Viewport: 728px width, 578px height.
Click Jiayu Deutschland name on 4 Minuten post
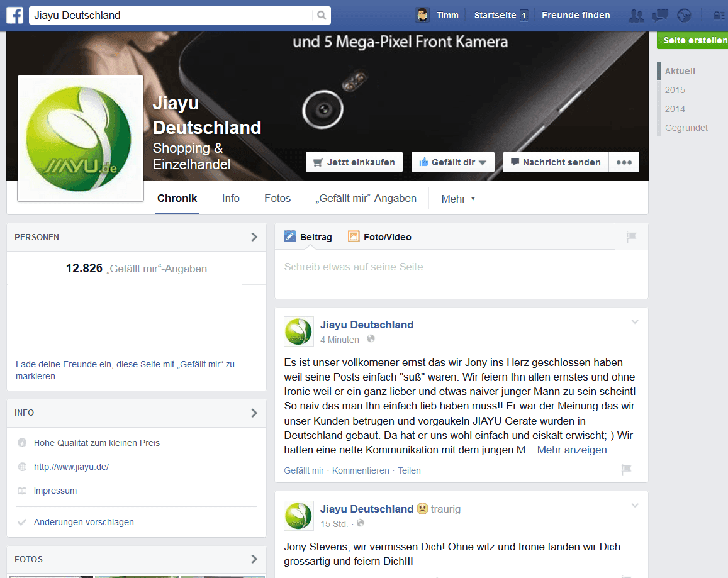pos(367,325)
